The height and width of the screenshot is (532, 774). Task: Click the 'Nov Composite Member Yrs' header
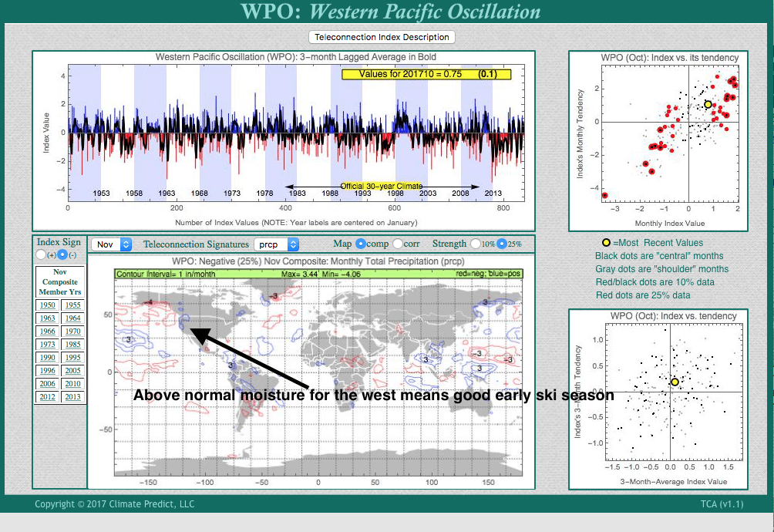pyautogui.click(x=59, y=281)
